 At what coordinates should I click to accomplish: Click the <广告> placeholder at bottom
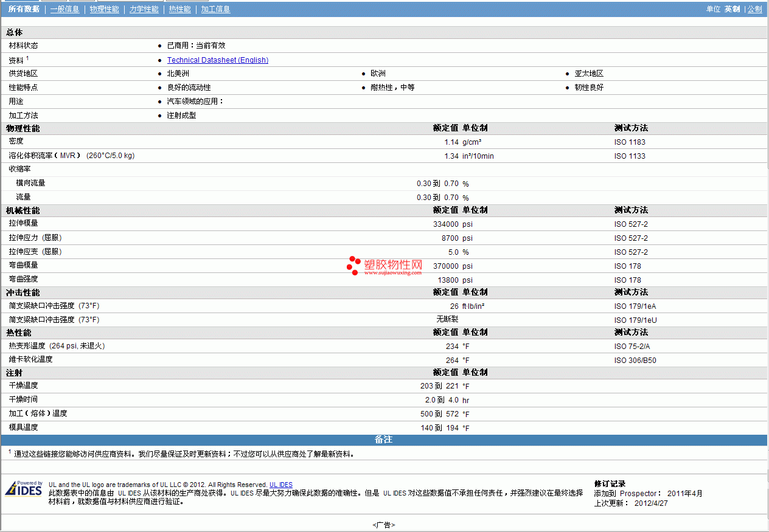click(384, 525)
